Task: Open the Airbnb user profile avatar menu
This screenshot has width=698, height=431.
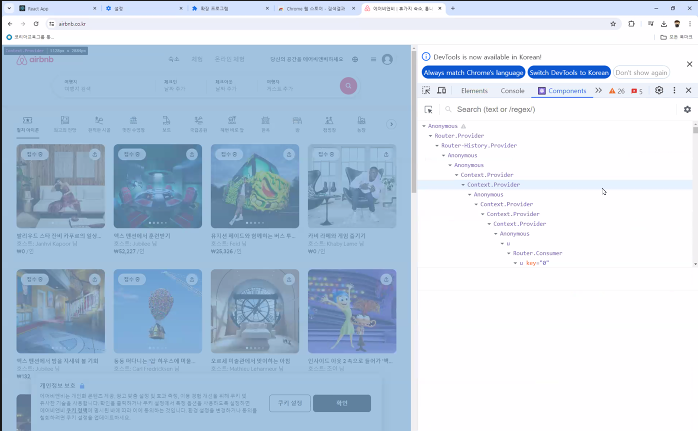Action: [387, 59]
